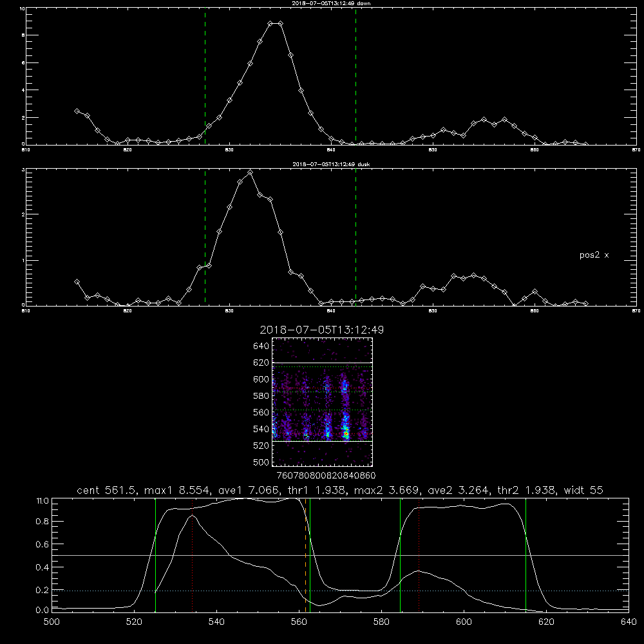Screen dimensions: 644x644
Task: Click the 'widt 55' value in the stats line
Action: [x=583, y=490]
